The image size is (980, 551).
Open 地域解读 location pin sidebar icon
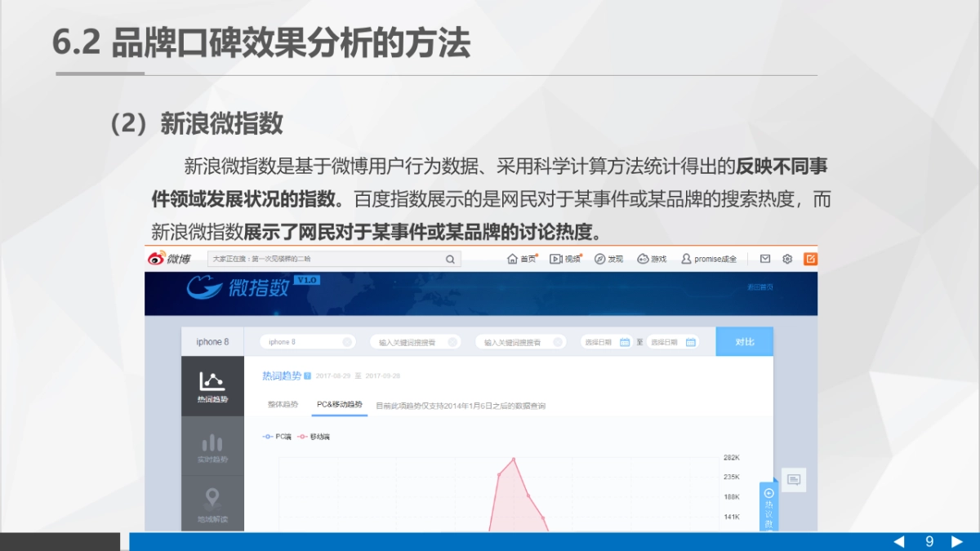point(211,502)
